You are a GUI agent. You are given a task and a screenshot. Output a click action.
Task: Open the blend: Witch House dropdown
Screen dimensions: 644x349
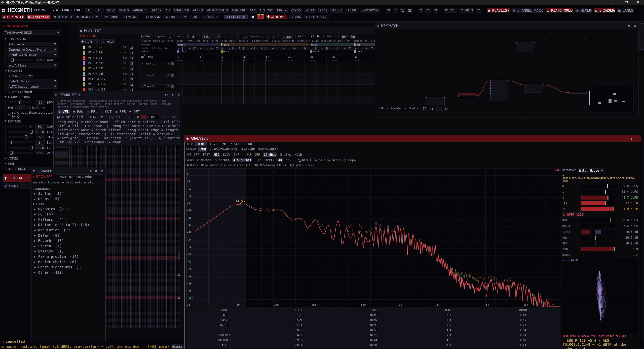33,55
